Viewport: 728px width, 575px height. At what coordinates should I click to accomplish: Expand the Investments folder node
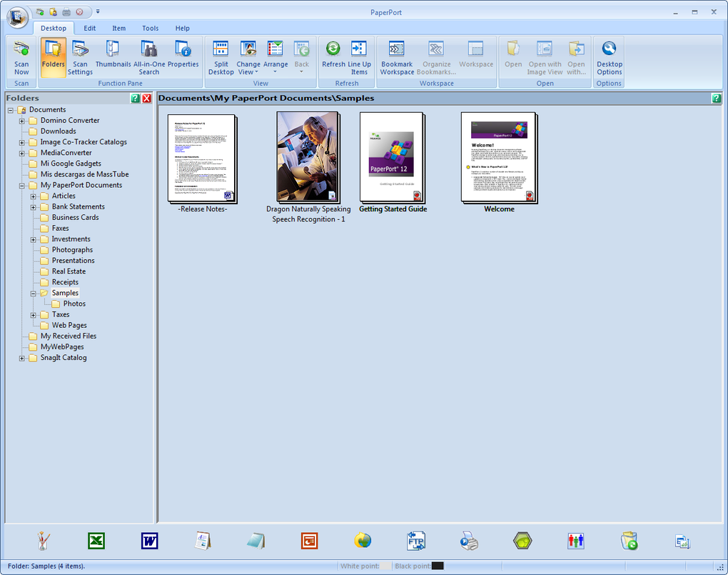[34, 240]
